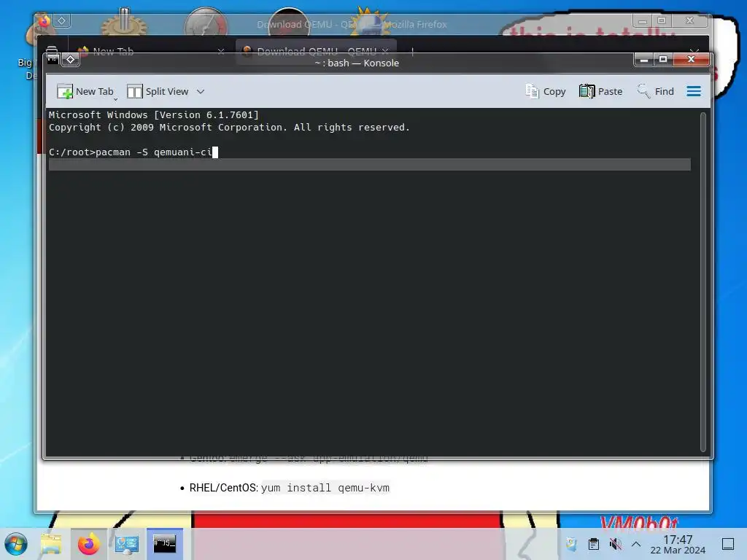
Task: Minimize the Firefox window
Action: click(642, 21)
